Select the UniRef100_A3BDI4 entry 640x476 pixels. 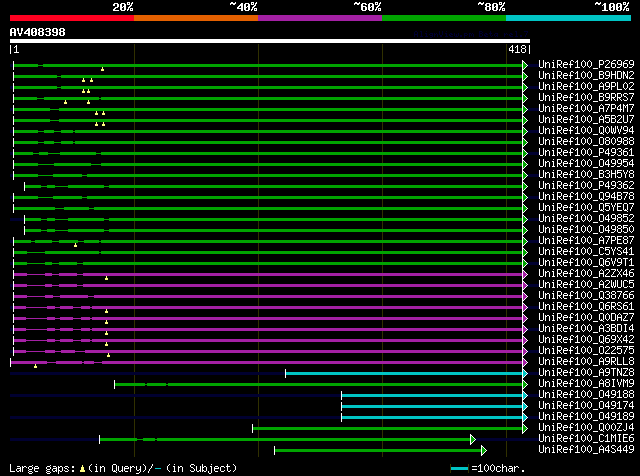pos(586,329)
